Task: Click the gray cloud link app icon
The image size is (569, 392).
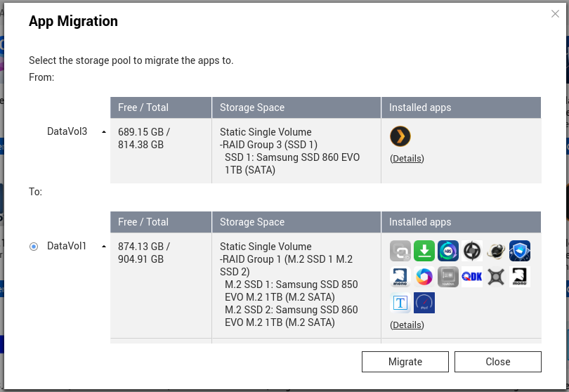Action: (400, 251)
